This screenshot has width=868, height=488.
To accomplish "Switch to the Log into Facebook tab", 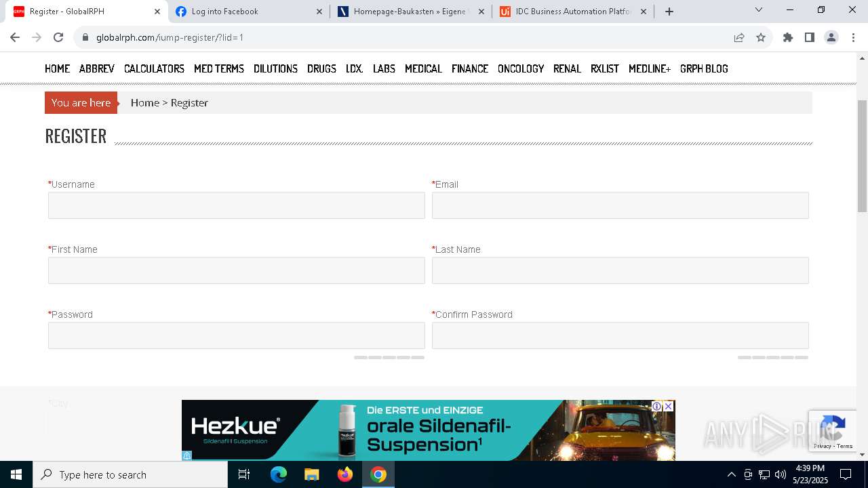I will (x=249, y=12).
